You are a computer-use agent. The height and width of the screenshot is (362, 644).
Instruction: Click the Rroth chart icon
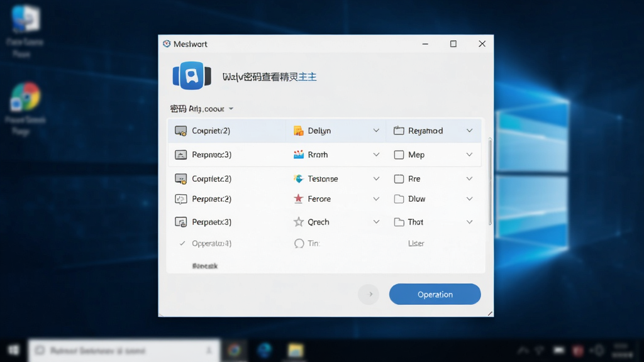coord(299,155)
